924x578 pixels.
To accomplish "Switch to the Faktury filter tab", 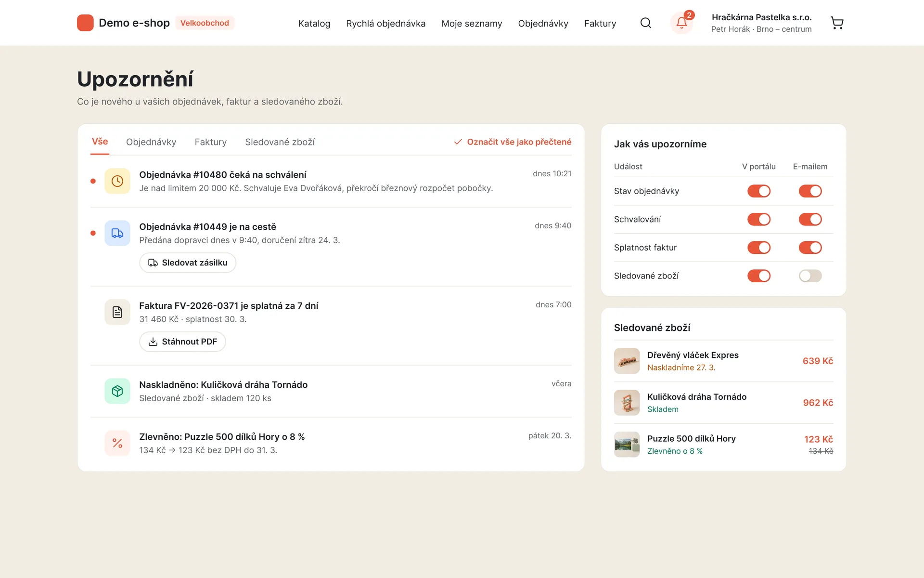I will coord(211,142).
